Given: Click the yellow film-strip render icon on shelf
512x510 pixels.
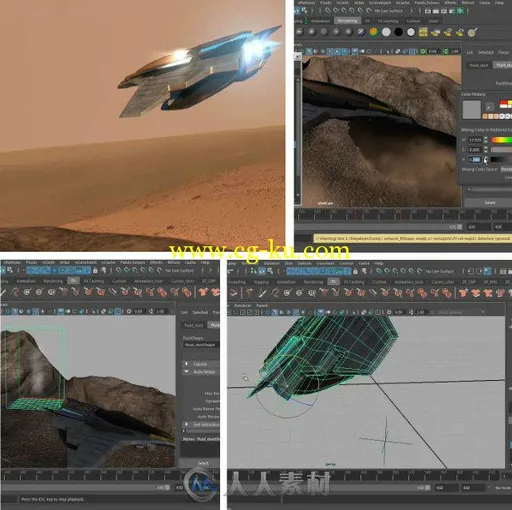Looking at the screenshot, I should (423, 32).
